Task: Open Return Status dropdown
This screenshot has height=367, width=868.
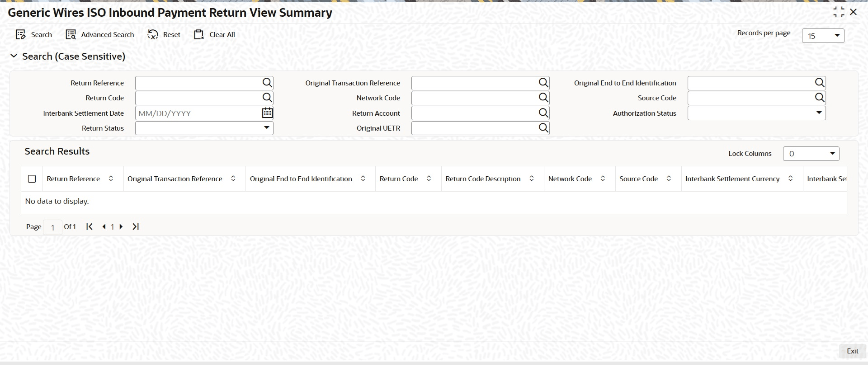Action: pyautogui.click(x=204, y=128)
